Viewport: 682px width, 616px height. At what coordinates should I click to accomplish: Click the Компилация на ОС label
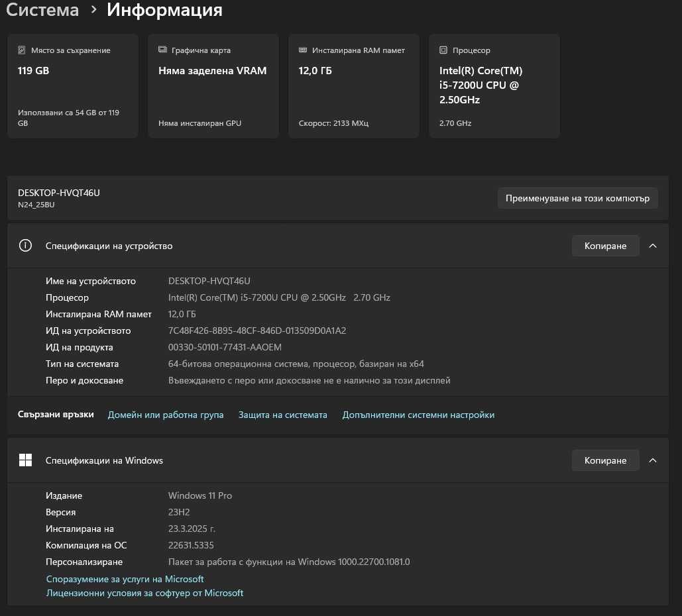[86, 545]
